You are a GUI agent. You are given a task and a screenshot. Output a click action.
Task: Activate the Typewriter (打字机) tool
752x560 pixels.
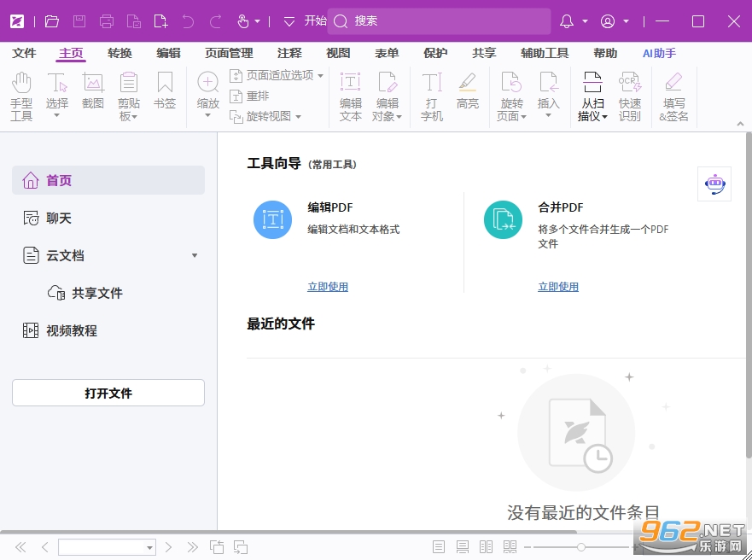coord(432,96)
